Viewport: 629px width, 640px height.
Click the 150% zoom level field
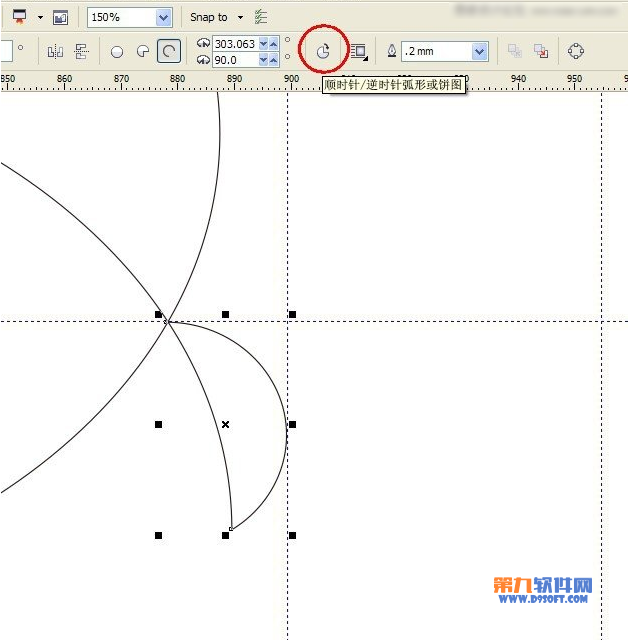tap(122, 18)
